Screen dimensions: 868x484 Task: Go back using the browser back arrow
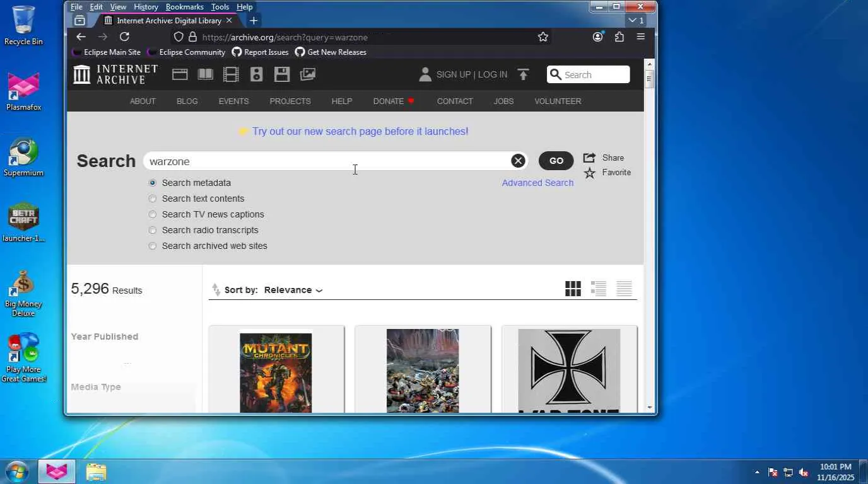coord(81,37)
